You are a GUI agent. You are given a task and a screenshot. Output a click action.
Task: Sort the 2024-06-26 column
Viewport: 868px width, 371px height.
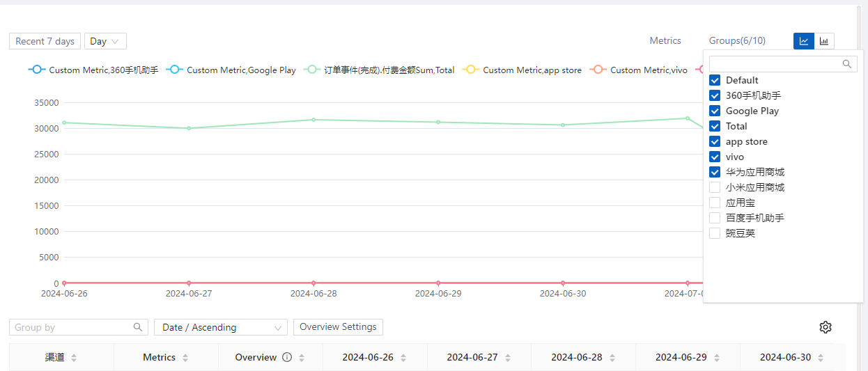pos(405,358)
